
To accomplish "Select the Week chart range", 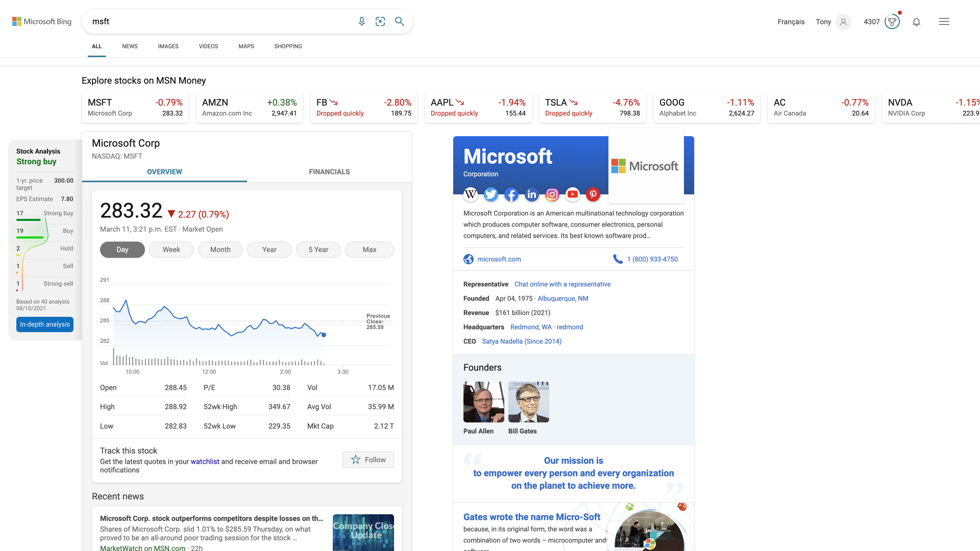I will click(x=171, y=249).
